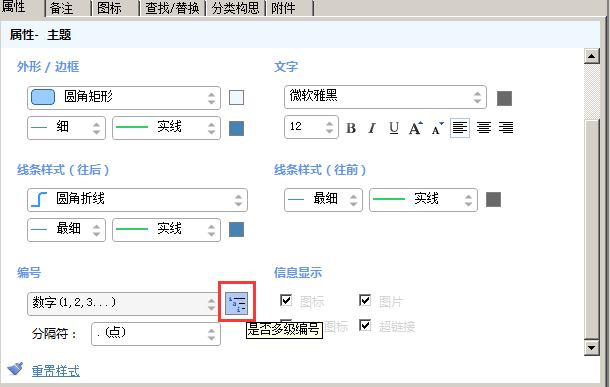This screenshot has width=610, height=387.
Task: Open the 分隔符 (点) separator dropdown
Action: tap(156, 334)
